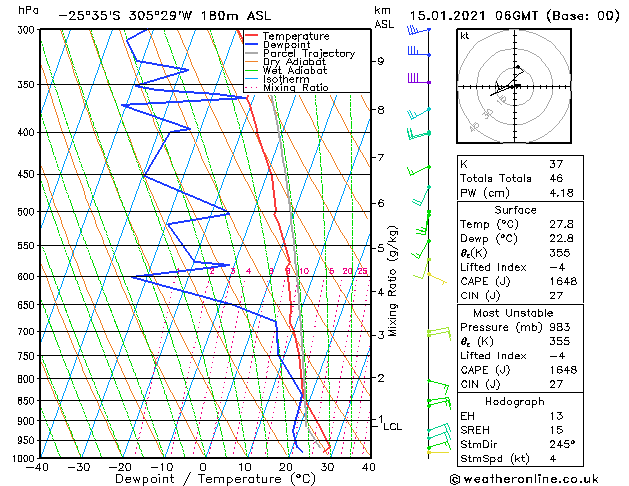This screenshot has height=486, width=629.
Task: Click the StmSpd (kt) value 4
Action: pos(553,458)
